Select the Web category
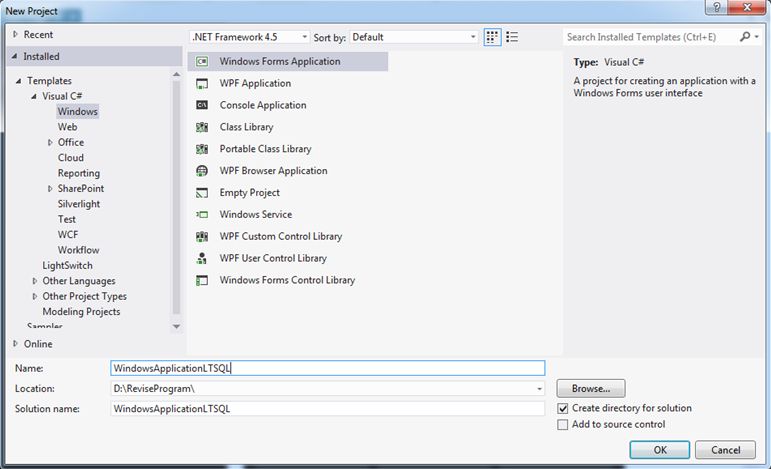 point(67,127)
